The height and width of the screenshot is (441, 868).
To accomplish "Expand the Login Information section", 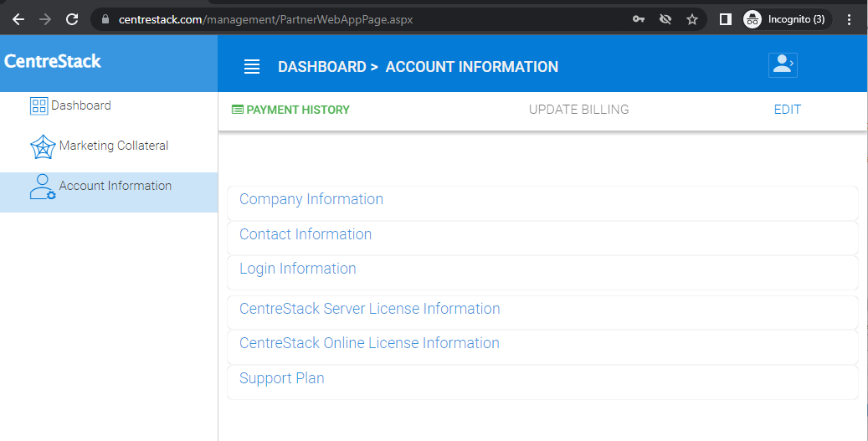I will click(542, 272).
